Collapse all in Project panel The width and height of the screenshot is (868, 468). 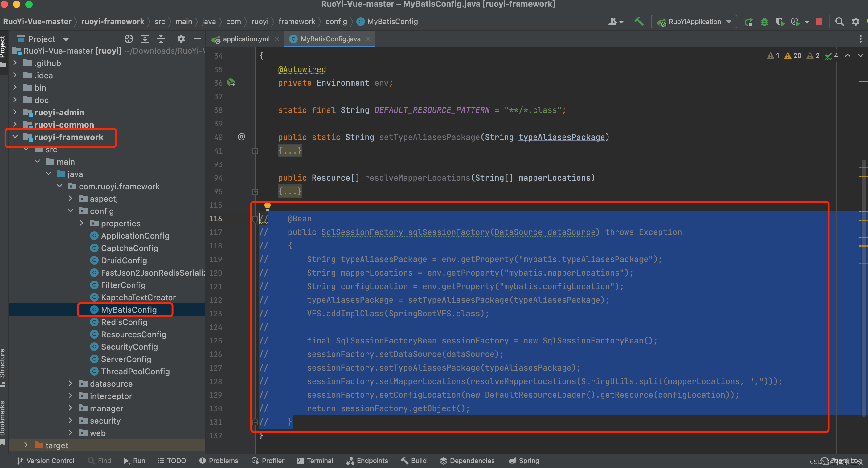pos(161,39)
